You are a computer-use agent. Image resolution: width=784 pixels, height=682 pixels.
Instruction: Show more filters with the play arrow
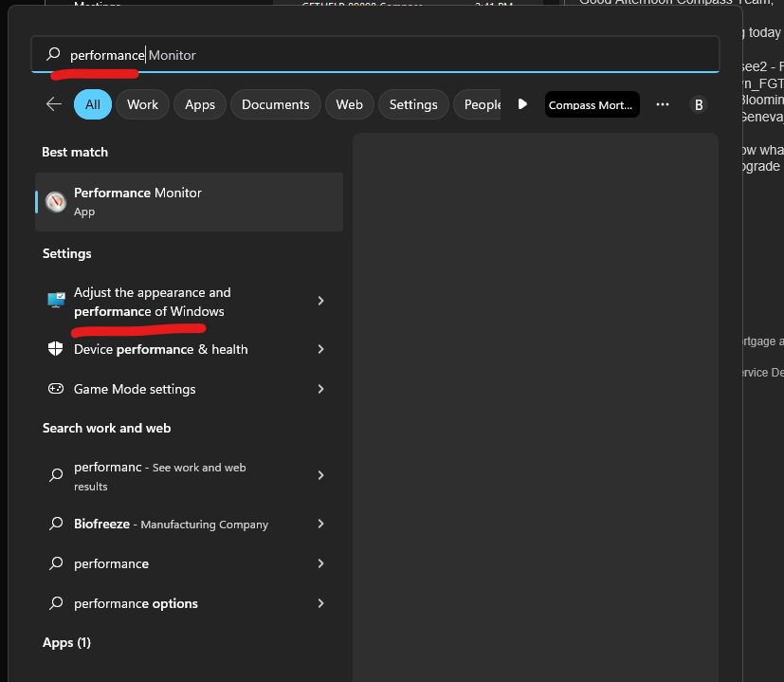click(x=522, y=104)
